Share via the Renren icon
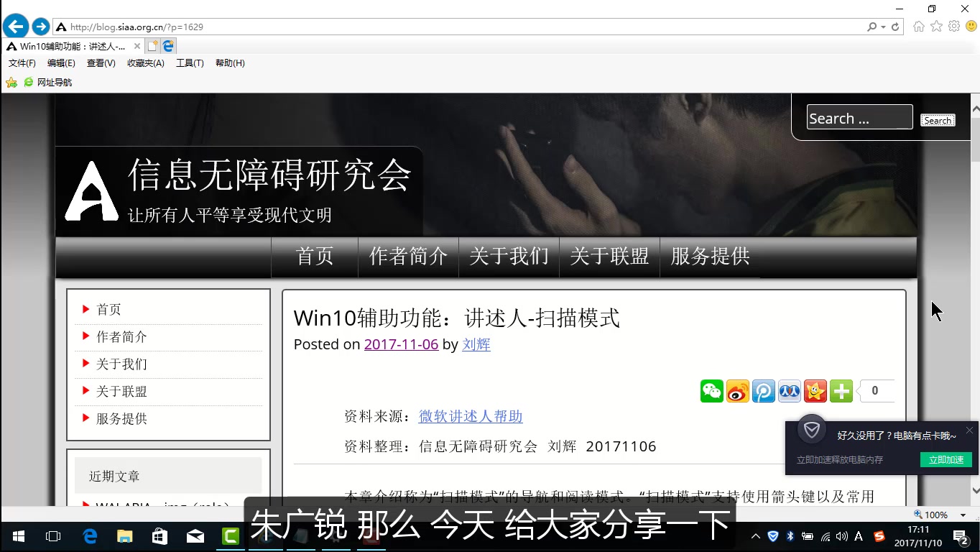This screenshot has height=552, width=980. click(790, 391)
